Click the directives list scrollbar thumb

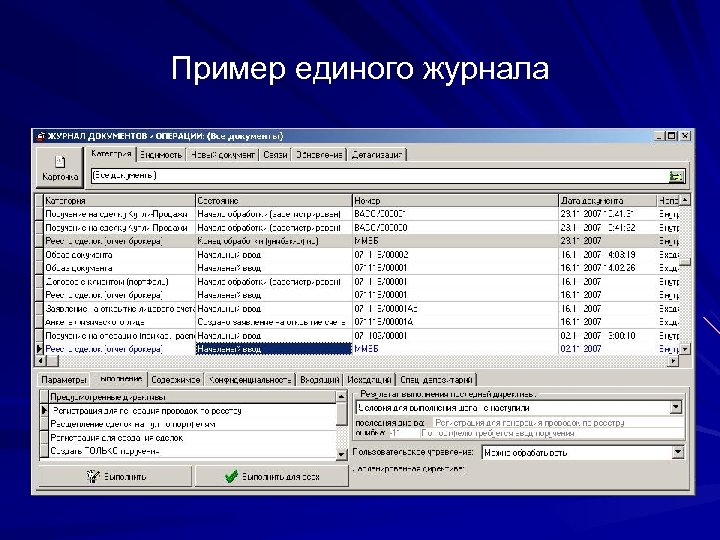click(341, 413)
